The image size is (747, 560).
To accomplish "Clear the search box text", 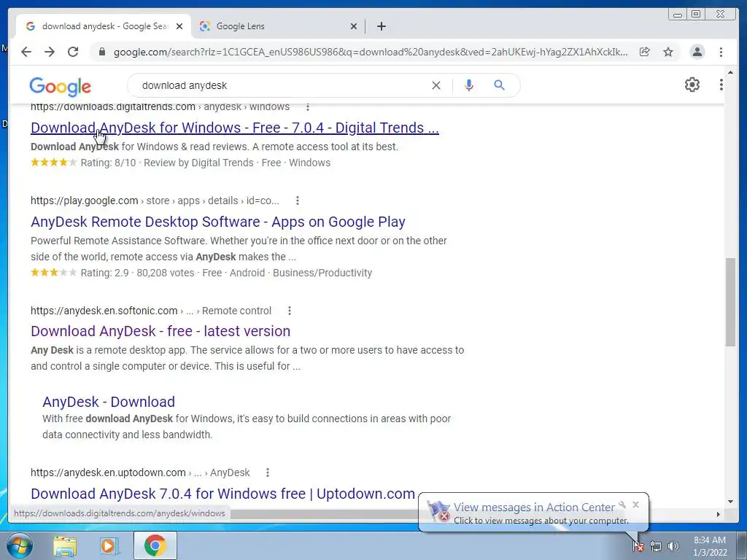I will [x=436, y=85].
